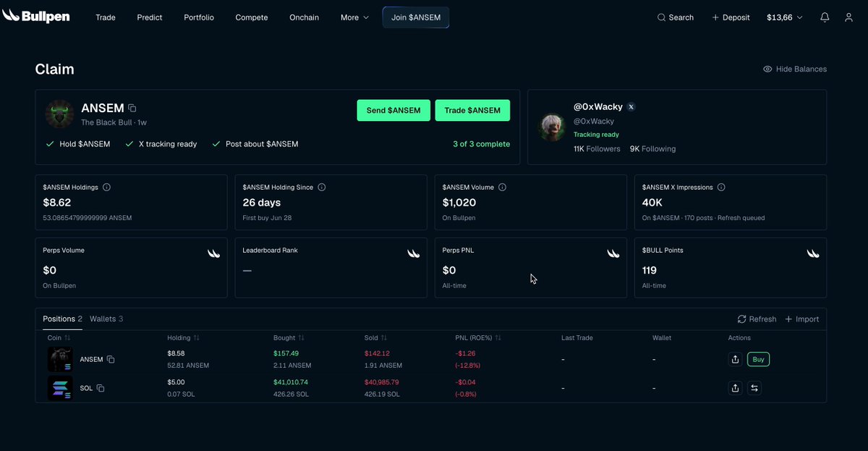Import a wallet or position
Screen dimensions: 868x451
click(x=802, y=319)
